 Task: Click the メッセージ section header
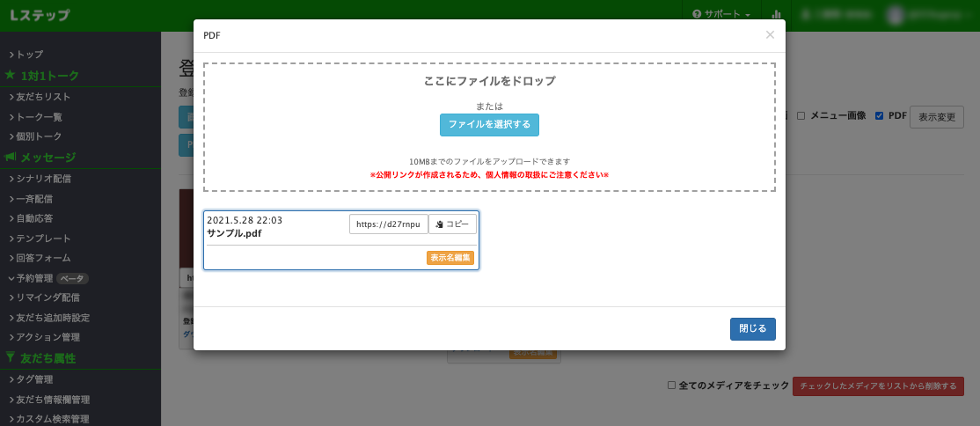[x=48, y=158]
